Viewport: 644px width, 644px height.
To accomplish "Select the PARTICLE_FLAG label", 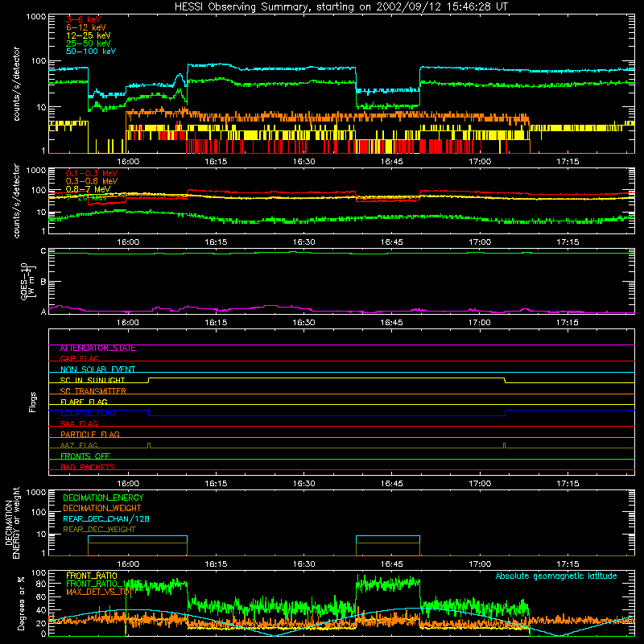I will point(90,435).
